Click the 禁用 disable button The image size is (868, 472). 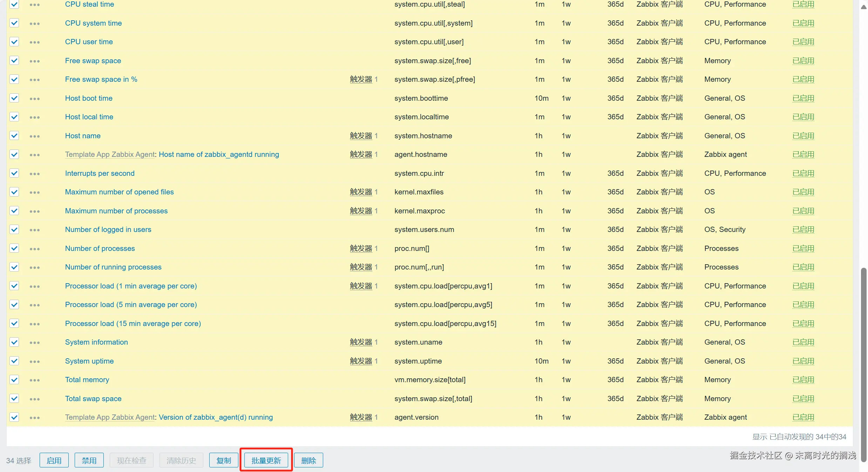(89, 460)
